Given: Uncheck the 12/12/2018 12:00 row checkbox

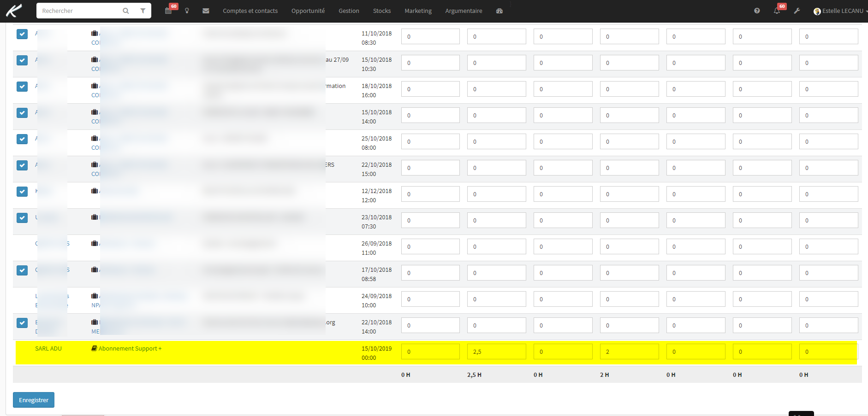Looking at the screenshot, I should (22, 192).
